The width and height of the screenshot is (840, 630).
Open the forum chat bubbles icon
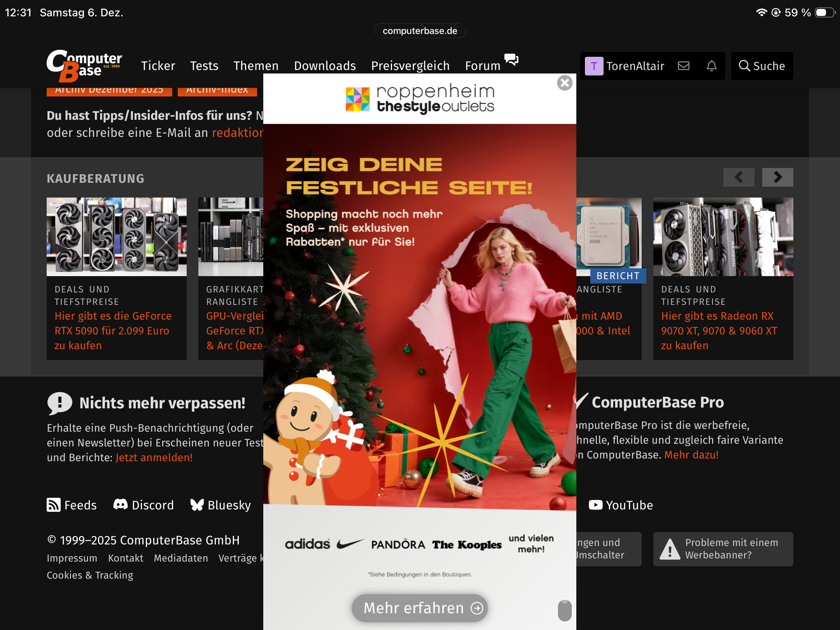click(511, 59)
